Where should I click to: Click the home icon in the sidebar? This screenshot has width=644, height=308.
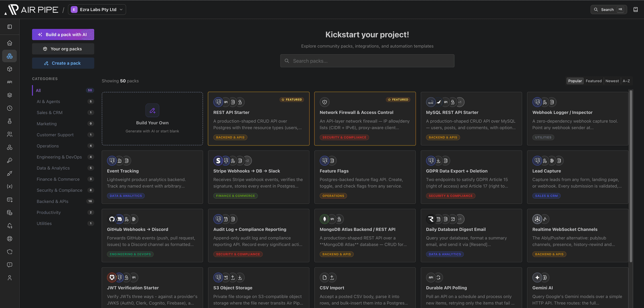click(x=10, y=43)
